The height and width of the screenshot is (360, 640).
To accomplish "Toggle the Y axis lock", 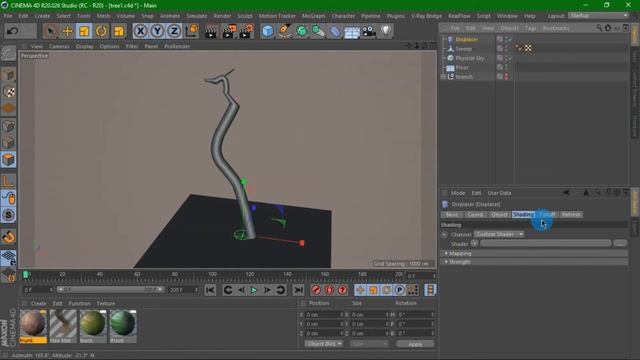I will pos(157,31).
